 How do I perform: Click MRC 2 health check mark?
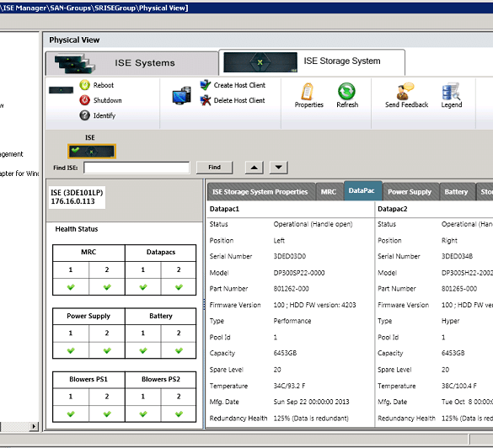(107, 287)
